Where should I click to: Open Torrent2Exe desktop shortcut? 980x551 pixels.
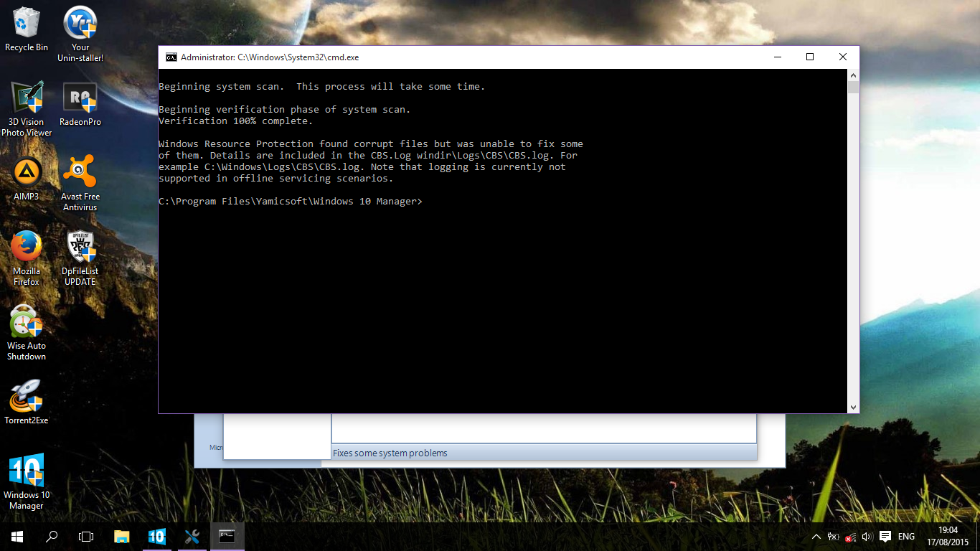pyautogui.click(x=27, y=396)
